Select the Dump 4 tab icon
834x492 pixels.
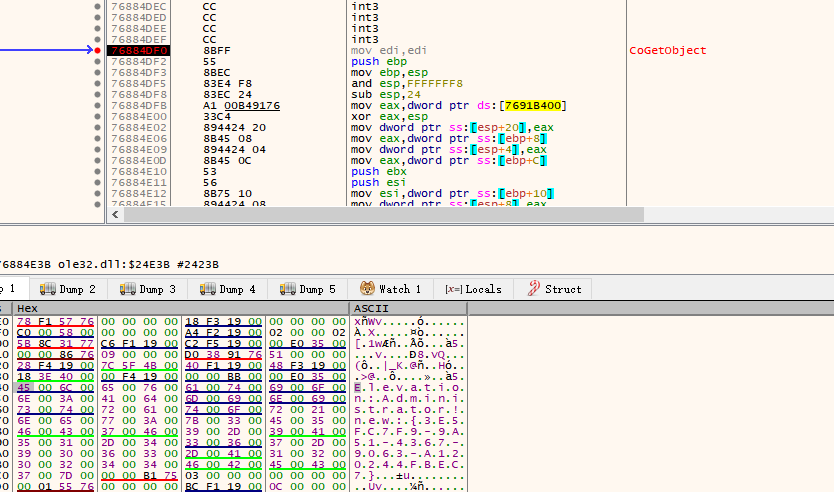click(208, 289)
